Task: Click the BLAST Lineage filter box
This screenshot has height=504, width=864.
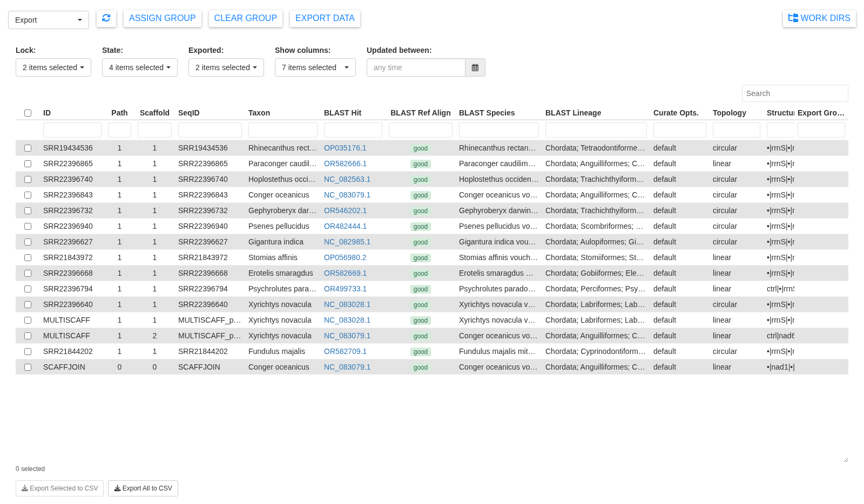Action: pos(596,130)
